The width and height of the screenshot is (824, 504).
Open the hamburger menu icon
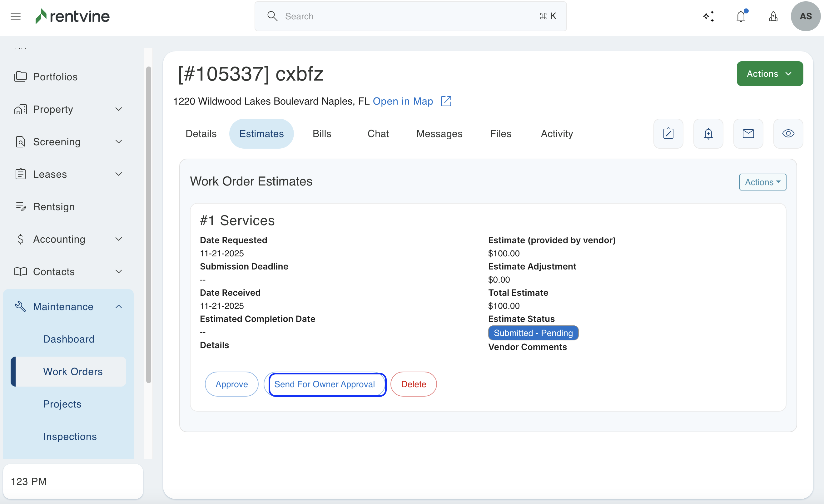click(15, 16)
